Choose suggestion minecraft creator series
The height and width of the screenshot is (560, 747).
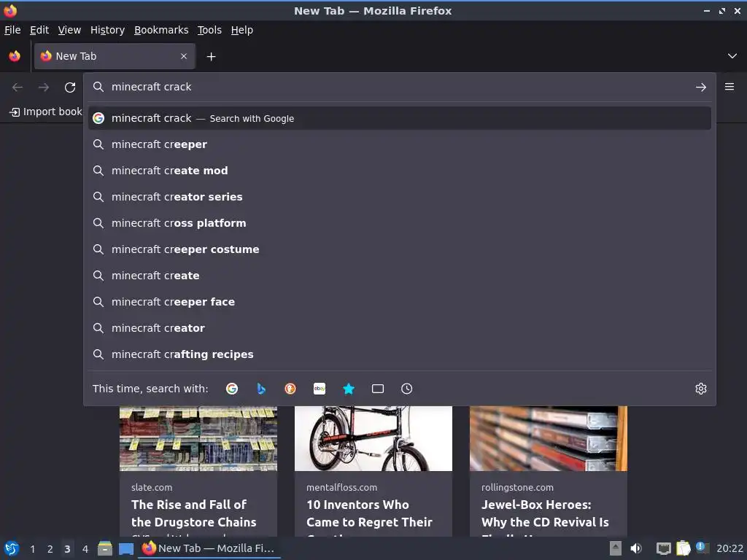click(x=399, y=197)
